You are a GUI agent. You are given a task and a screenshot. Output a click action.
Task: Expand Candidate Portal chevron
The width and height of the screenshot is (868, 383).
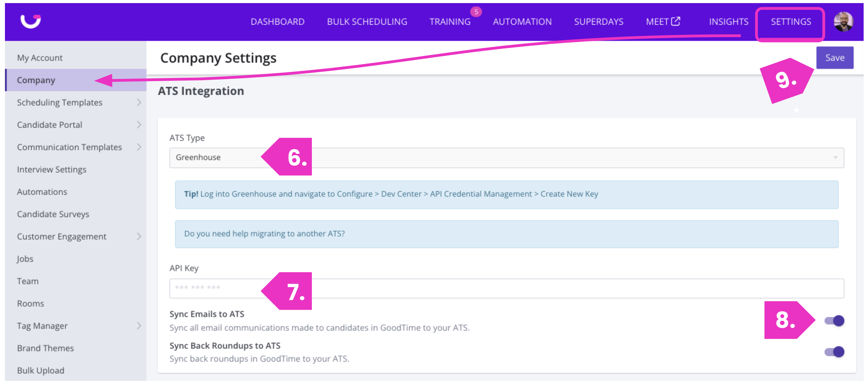click(139, 125)
